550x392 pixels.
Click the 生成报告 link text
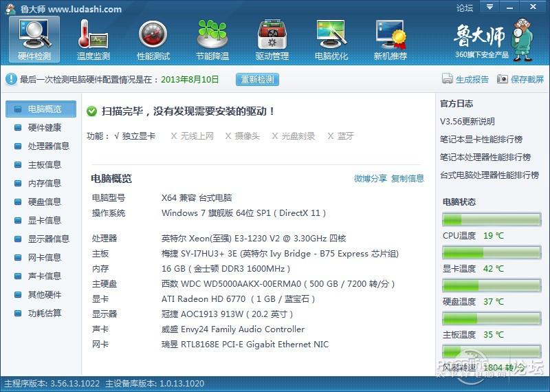point(472,80)
